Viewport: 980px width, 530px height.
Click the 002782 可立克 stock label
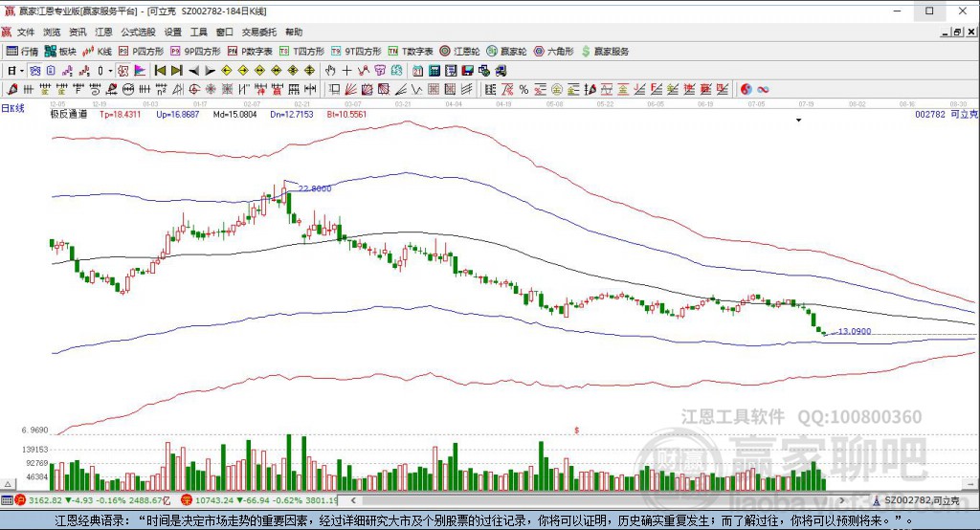[947, 115]
